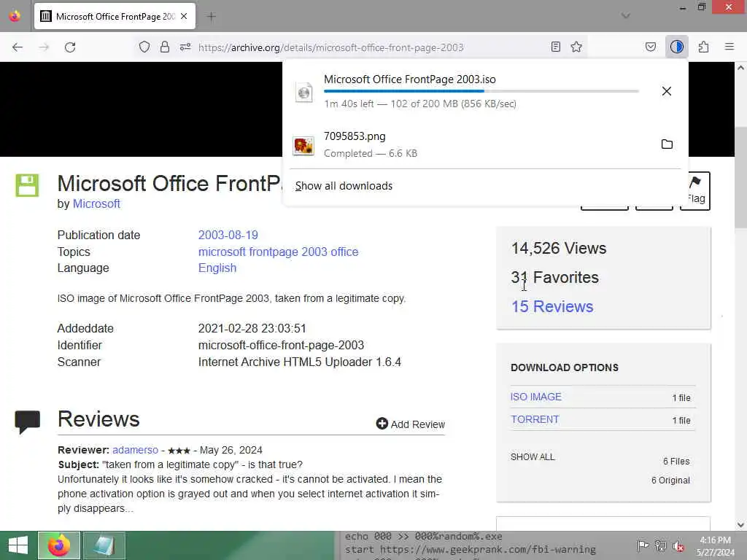Click the scrollbar up arrow

coord(740,68)
